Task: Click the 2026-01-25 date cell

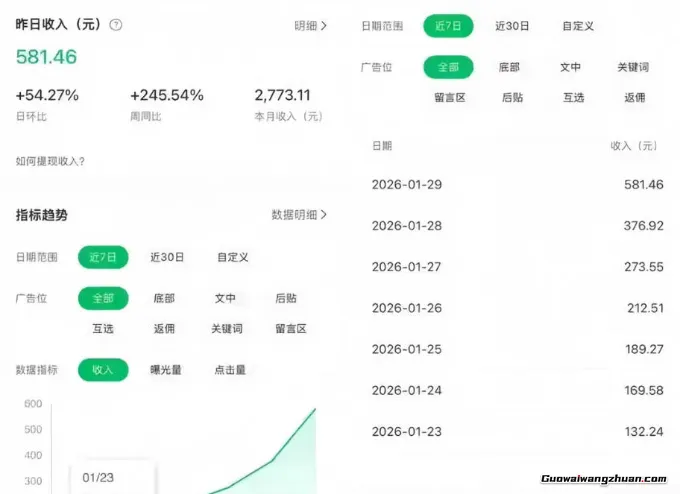Action: tap(407, 349)
